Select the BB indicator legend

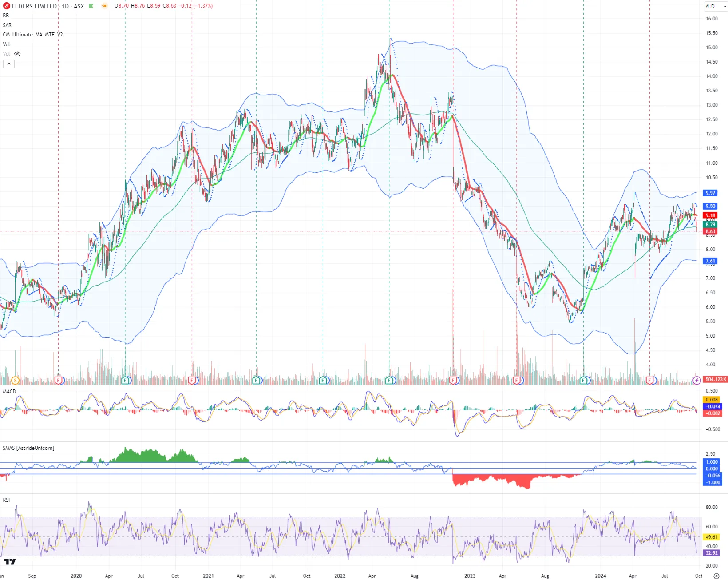pos(6,16)
